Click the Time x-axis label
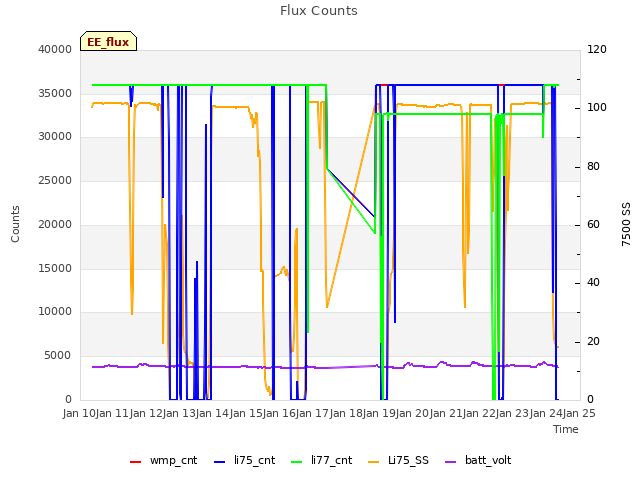The image size is (640, 480). (566, 429)
